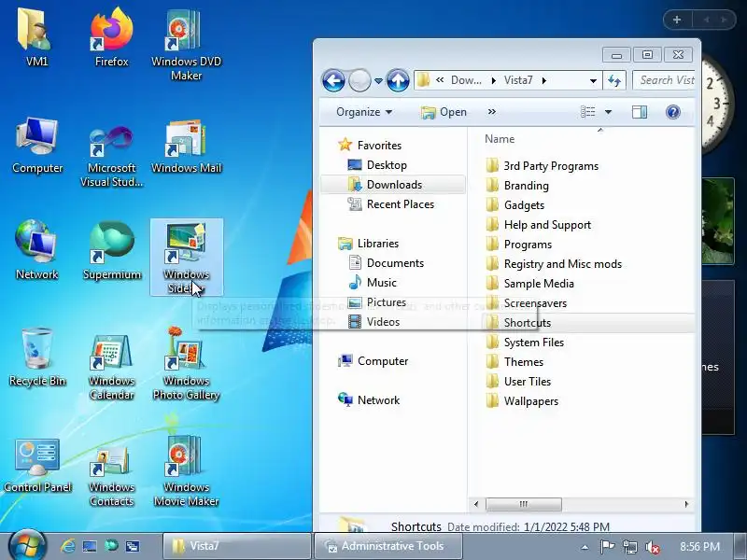The width and height of the screenshot is (747, 560).
Task: Go back in Explorer window
Action: [x=333, y=80]
